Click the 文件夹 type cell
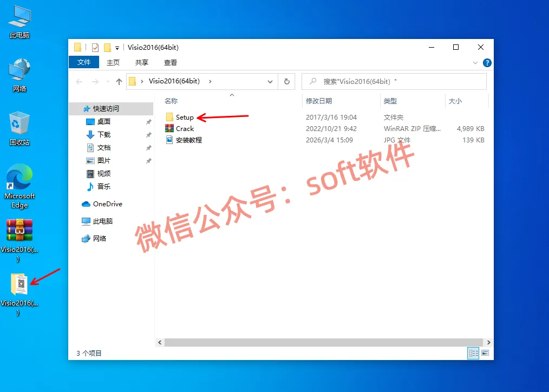The height and width of the screenshot is (392, 549). click(x=394, y=117)
